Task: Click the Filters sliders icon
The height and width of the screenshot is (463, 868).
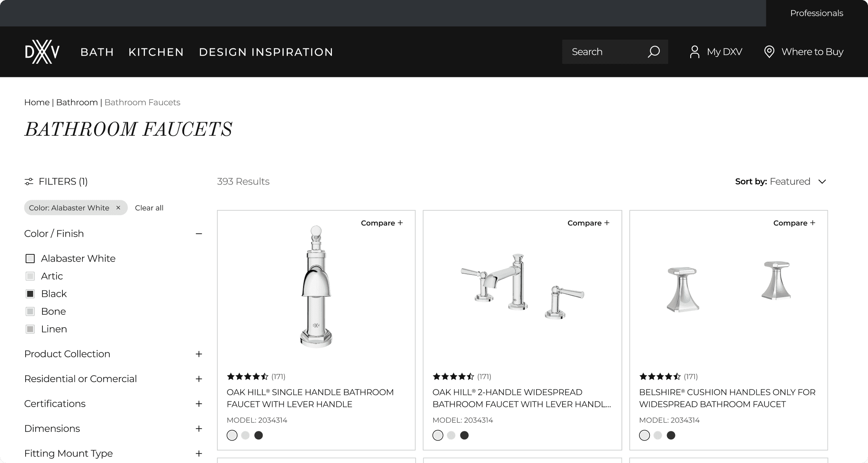Action: click(28, 181)
